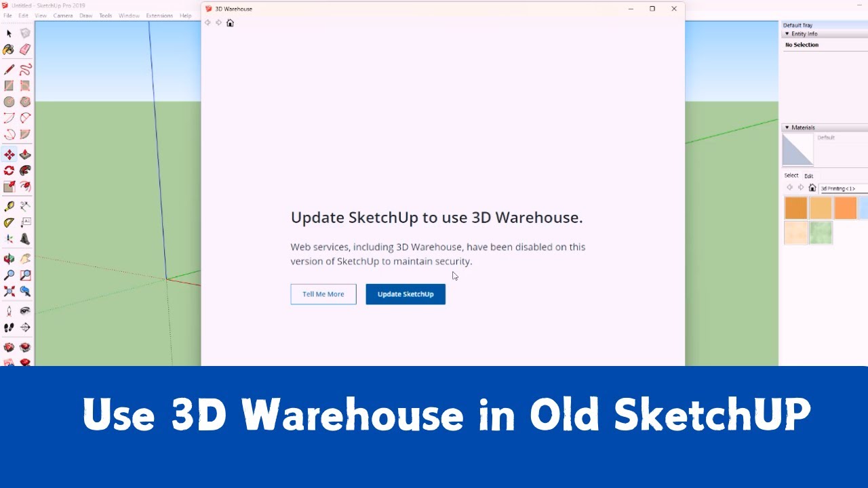
Task: Open the 3d Printing materials dropdown
Action: pyautogui.click(x=844, y=188)
